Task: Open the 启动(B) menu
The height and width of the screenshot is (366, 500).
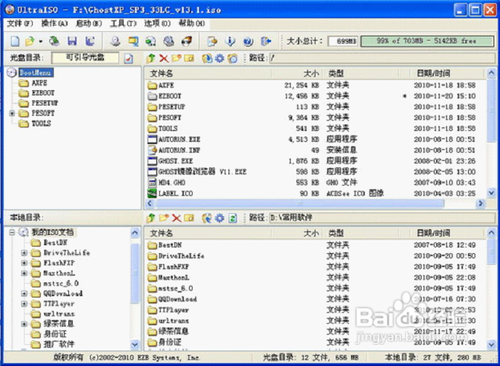Action: [89, 23]
